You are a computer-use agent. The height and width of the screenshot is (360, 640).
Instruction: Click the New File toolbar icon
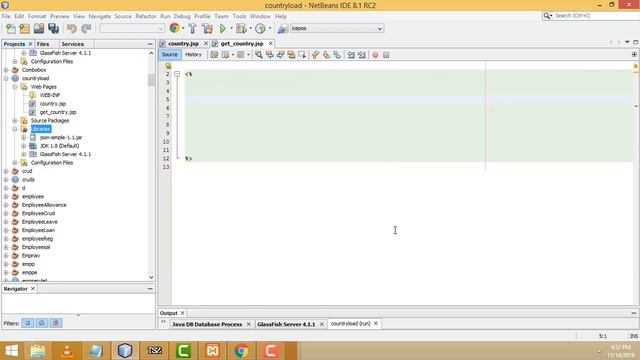coord(11,28)
